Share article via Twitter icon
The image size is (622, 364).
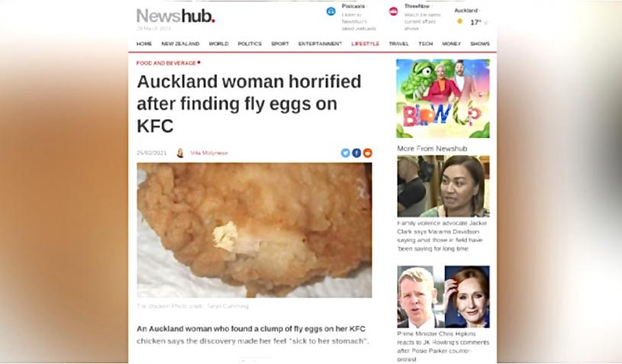pos(346,153)
